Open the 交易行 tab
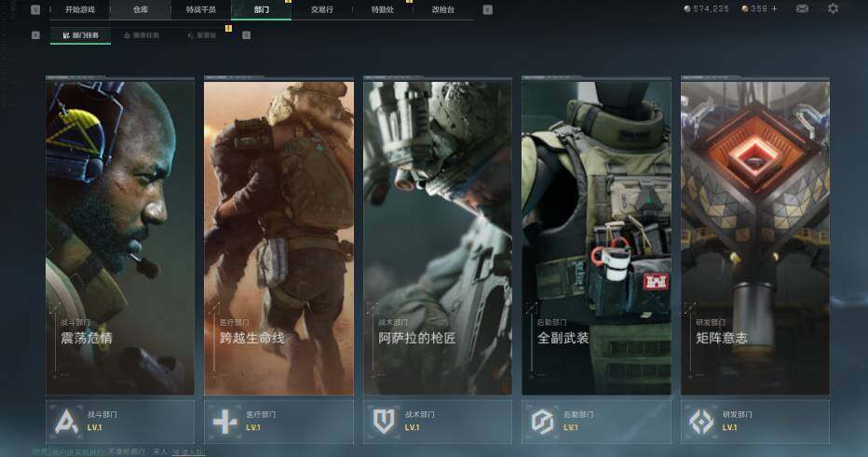The height and width of the screenshot is (457, 868). tap(321, 9)
